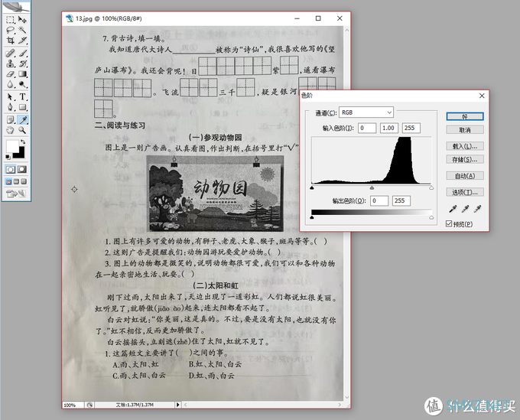
Task: Select the Clone Stamp tool
Action: (x=10, y=63)
